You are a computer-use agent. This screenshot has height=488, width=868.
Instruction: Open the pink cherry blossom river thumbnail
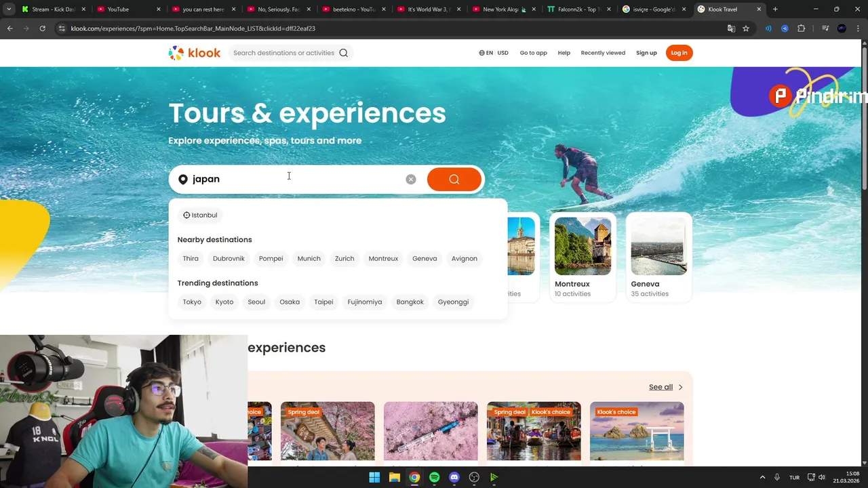[x=431, y=431]
